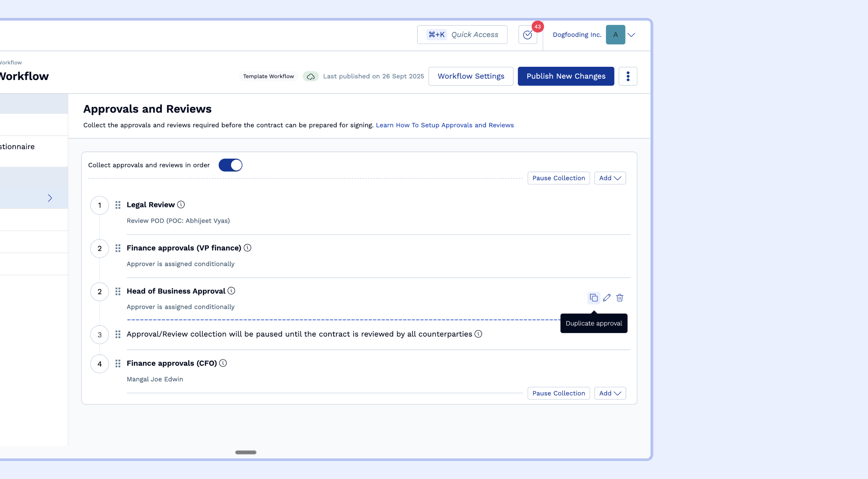Open the tasks checkmark icon with 43 badge

click(528, 35)
